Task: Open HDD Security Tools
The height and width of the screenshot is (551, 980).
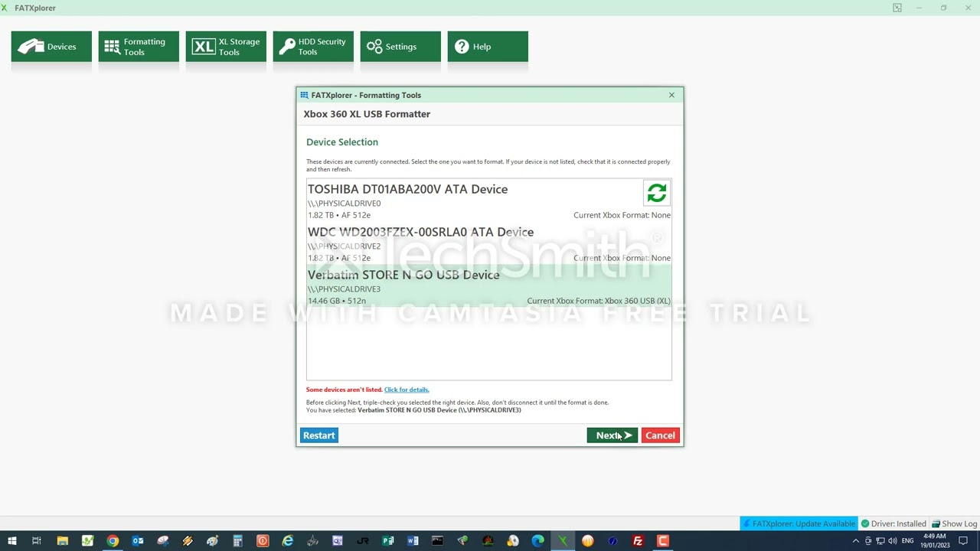Action: click(313, 47)
